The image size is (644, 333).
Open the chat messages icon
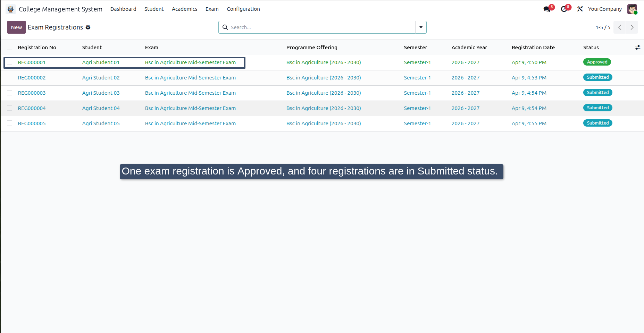coord(547,9)
